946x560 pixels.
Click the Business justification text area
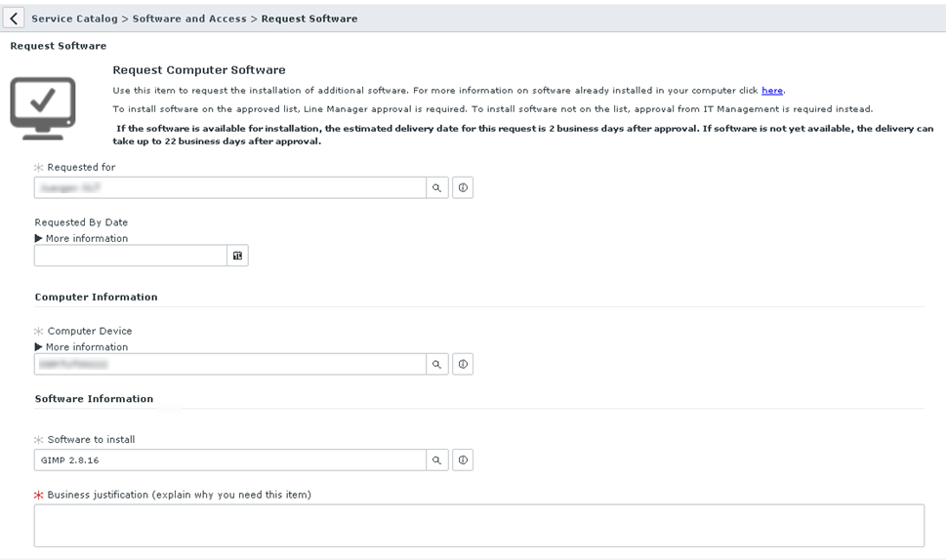point(478,525)
